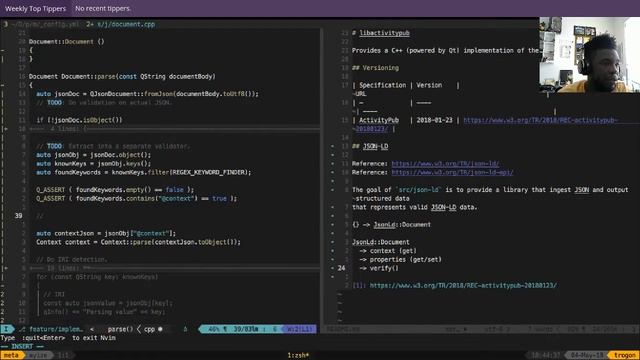Viewport: 640px width, 360px height.
Task: Click 'Type :quit<Enter> to exit Nvim' message
Action: tap(58, 338)
